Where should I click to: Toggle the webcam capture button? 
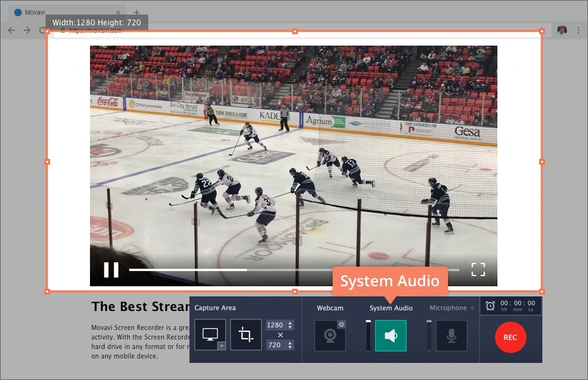point(329,336)
